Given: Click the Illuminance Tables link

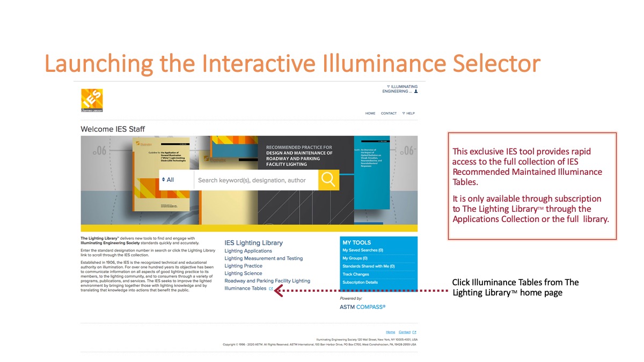Looking at the screenshot, I should (245, 289).
